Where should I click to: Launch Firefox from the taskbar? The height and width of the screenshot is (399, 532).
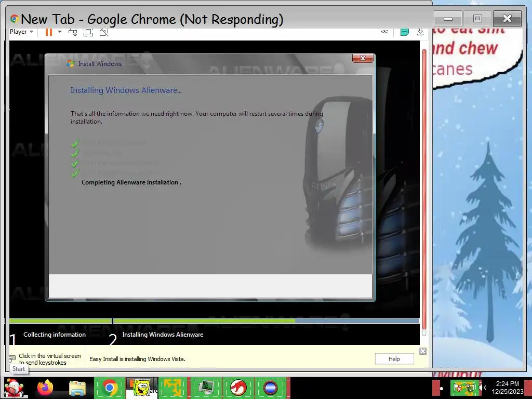[x=45, y=388]
